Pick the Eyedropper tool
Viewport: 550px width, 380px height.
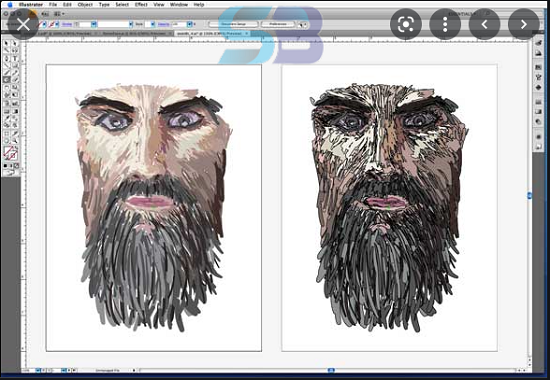tap(6, 118)
